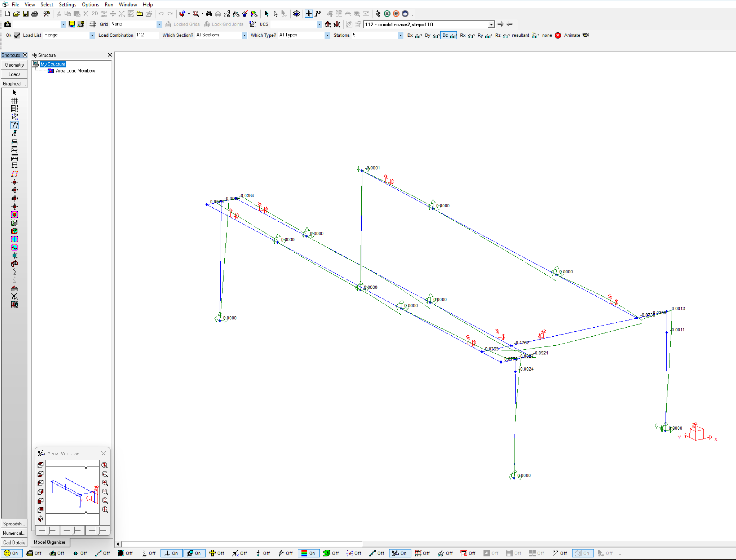Select the black arrow pointer tool in toolbar
The height and width of the screenshot is (560, 736).
267,14
